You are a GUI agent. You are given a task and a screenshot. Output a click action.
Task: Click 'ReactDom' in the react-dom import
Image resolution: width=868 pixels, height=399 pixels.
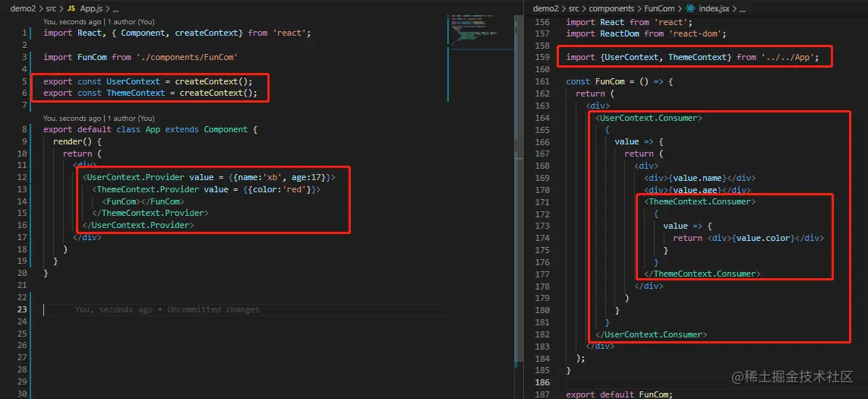coord(620,33)
